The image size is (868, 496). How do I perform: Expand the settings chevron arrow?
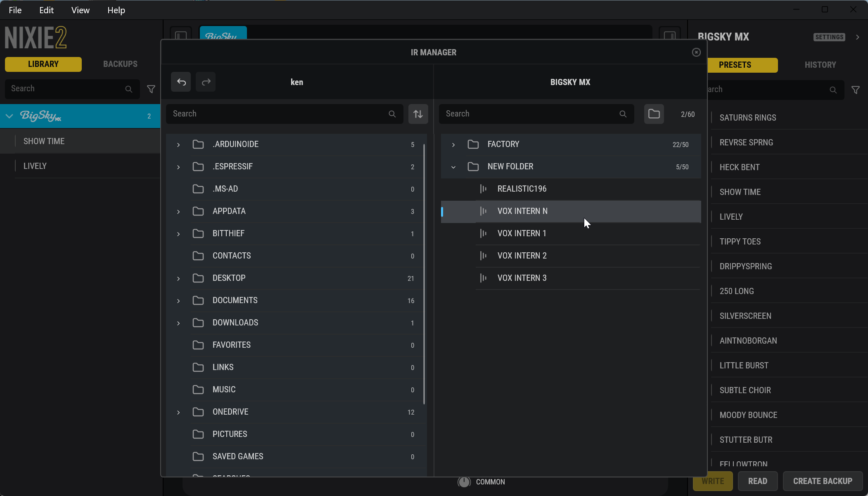858,37
